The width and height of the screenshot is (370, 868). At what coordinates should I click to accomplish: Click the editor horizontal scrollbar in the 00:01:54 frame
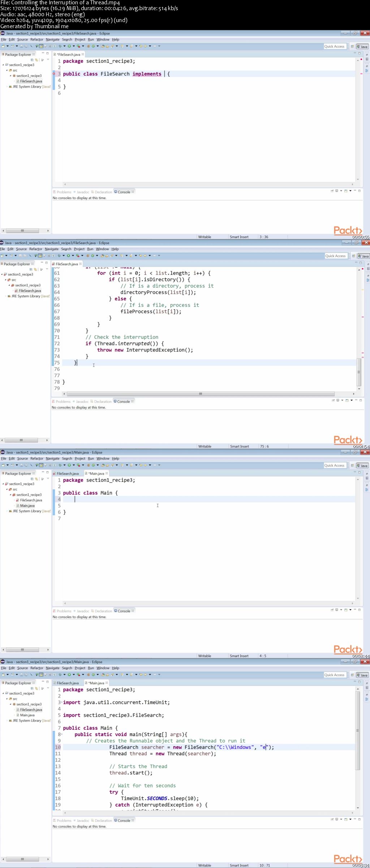coord(201,394)
